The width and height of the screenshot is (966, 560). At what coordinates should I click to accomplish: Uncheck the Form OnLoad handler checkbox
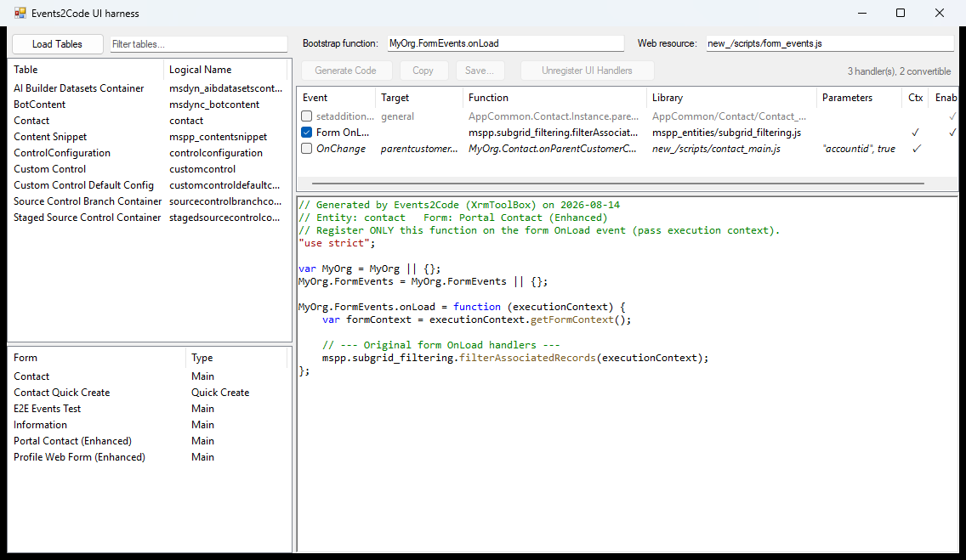pos(306,133)
